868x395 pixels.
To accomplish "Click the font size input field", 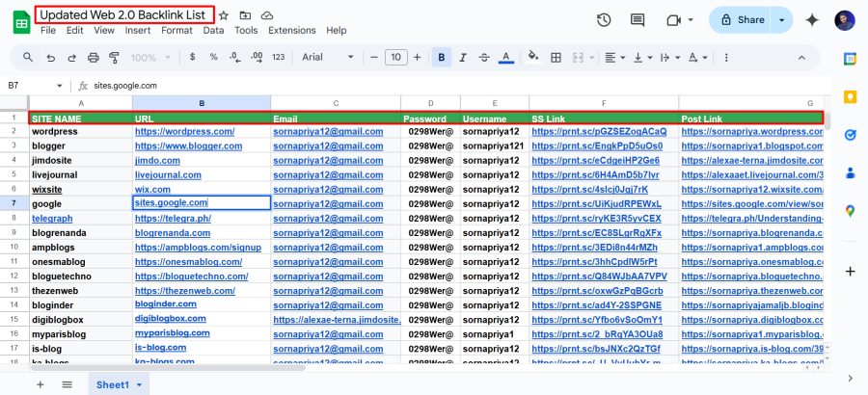I will (395, 57).
